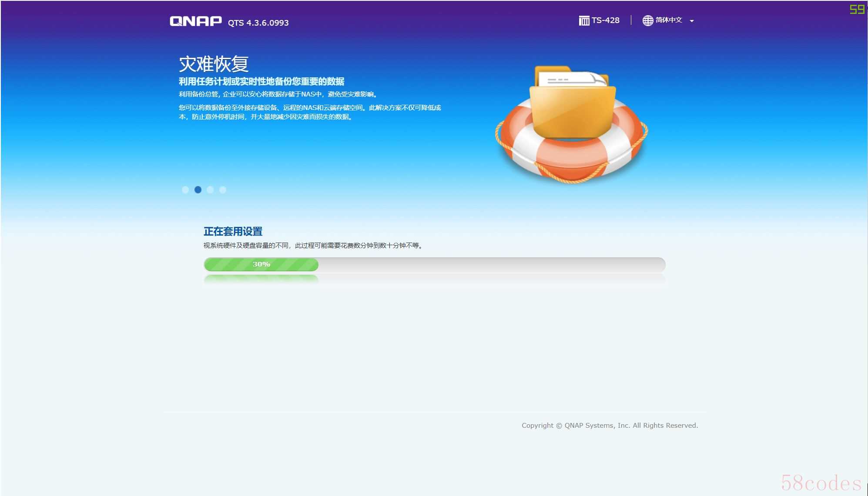Click the QTS 4.3.6.0993 version text
The width and height of the screenshot is (868, 496).
point(258,23)
